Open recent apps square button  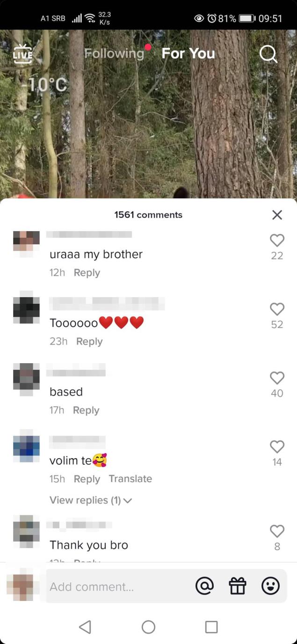[211, 627]
